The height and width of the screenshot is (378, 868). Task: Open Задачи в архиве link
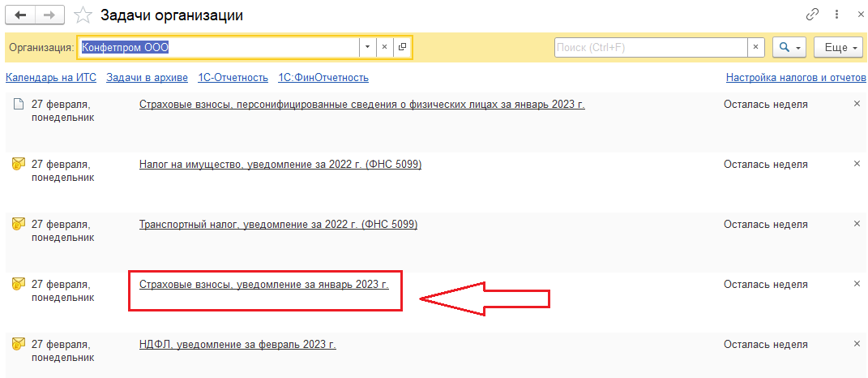pyautogui.click(x=147, y=78)
